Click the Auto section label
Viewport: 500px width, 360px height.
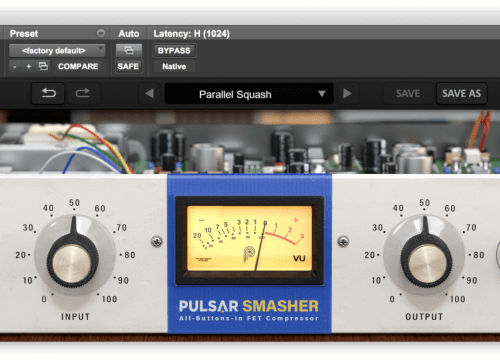[x=129, y=34]
